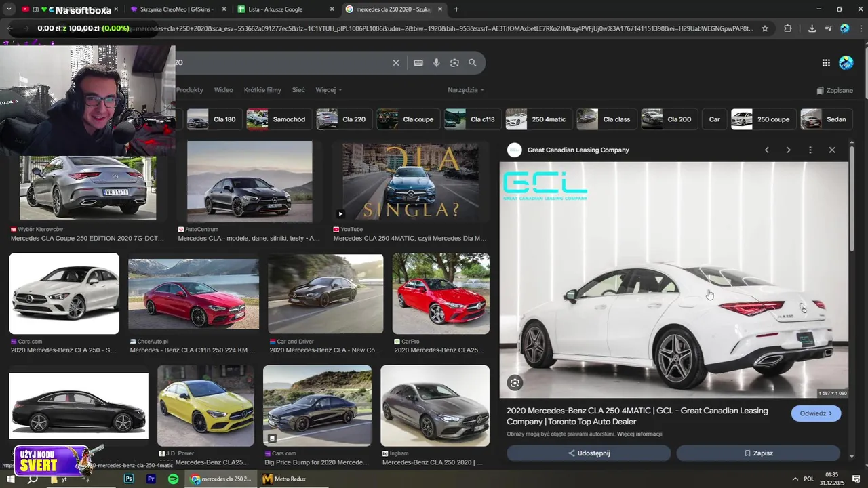
Task: Open the ChceAuto.pl red CLA thumbnail
Action: pos(194,293)
